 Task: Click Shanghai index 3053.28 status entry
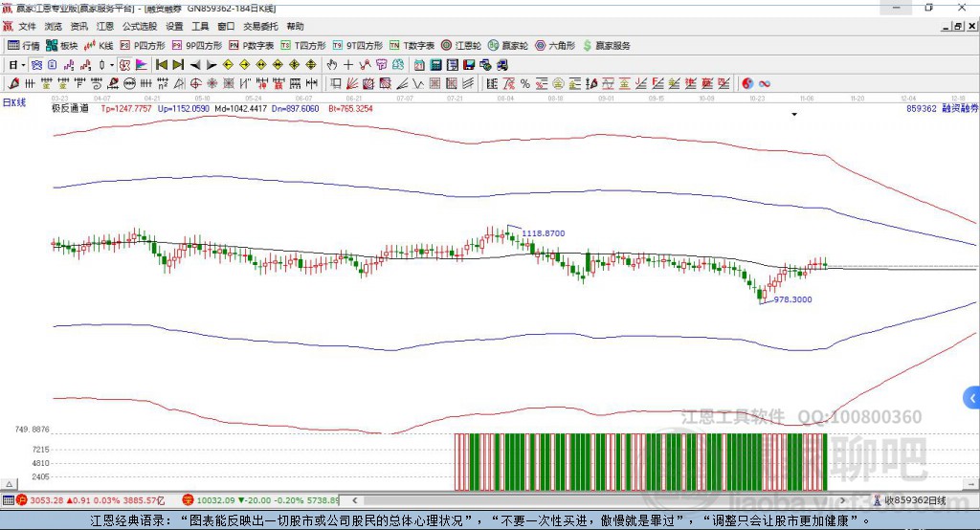[x=91, y=500]
